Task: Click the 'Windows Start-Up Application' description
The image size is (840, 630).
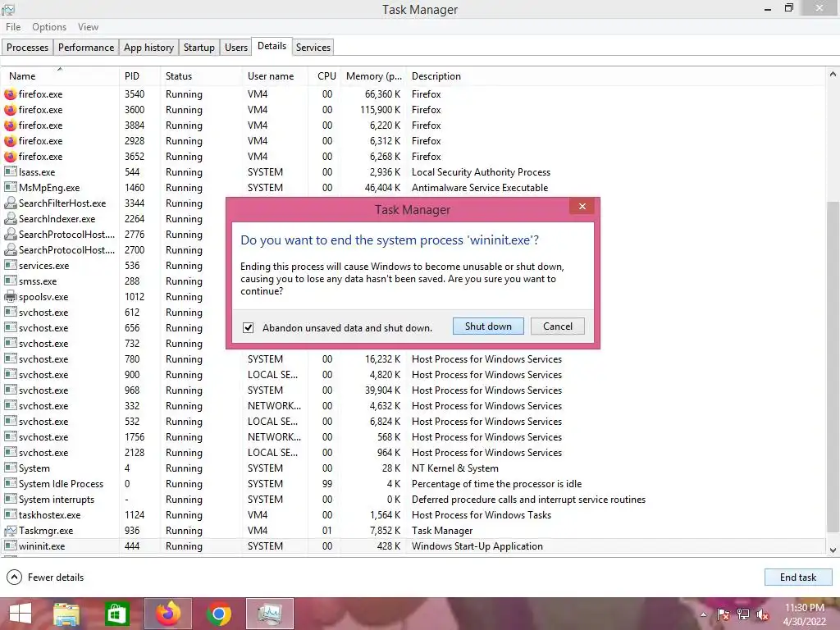Action: tap(477, 546)
